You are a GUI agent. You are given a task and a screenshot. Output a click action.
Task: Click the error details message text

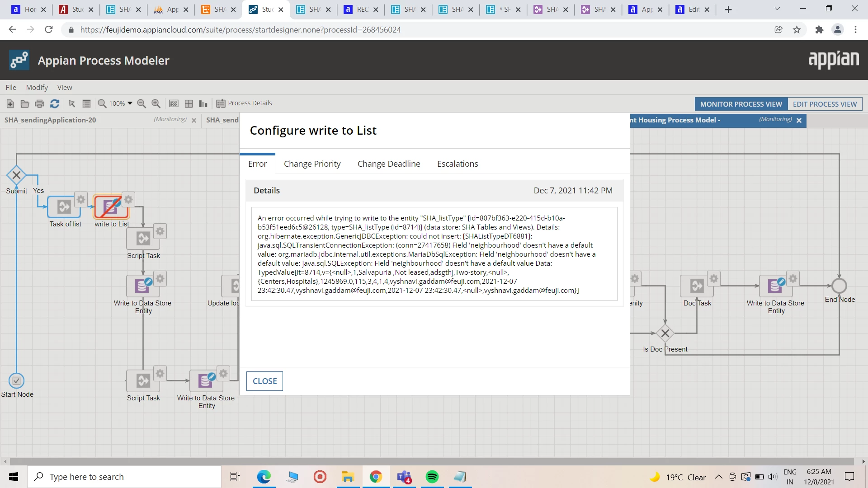(x=427, y=254)
